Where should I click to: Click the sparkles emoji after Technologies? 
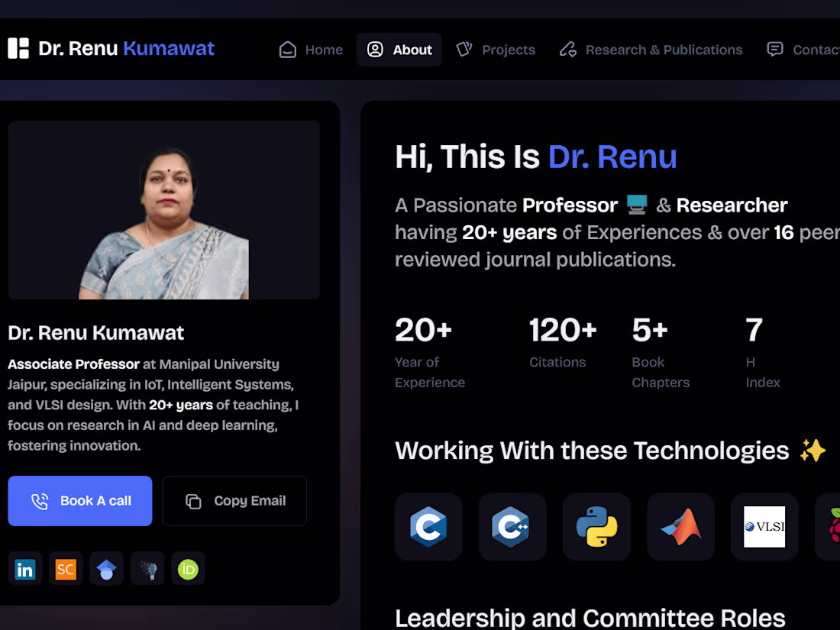[x=813, y=451]
